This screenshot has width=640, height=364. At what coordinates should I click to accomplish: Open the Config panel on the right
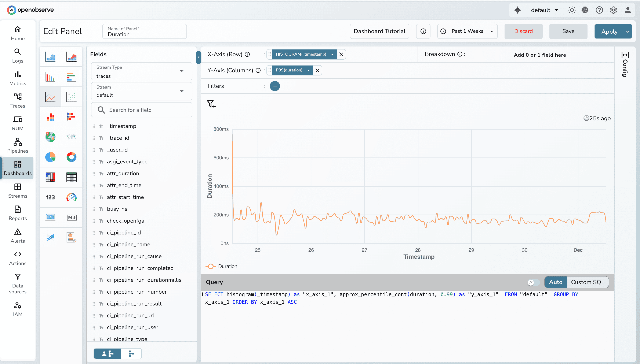[625, 65]
